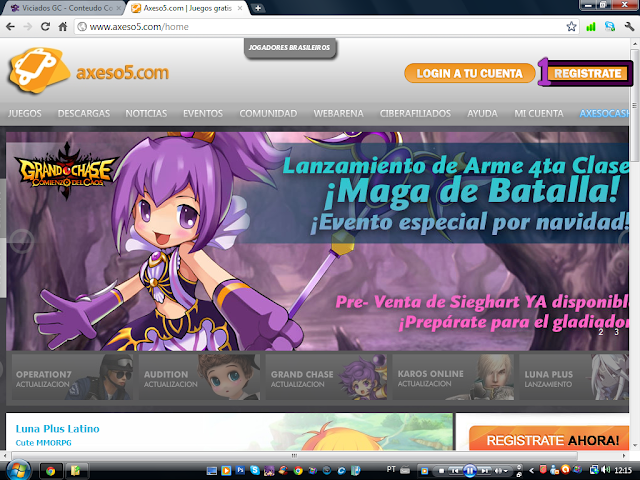The height and width of the screenshot is (480, 640).
Task: Open the Noticias menu
Action: [x=146, y=113]
